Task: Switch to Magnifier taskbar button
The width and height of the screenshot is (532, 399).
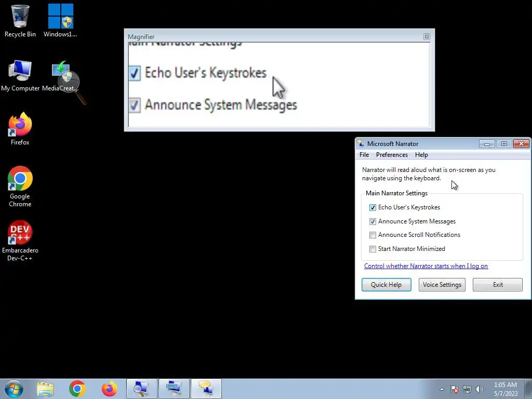Action: coord(141,389)
